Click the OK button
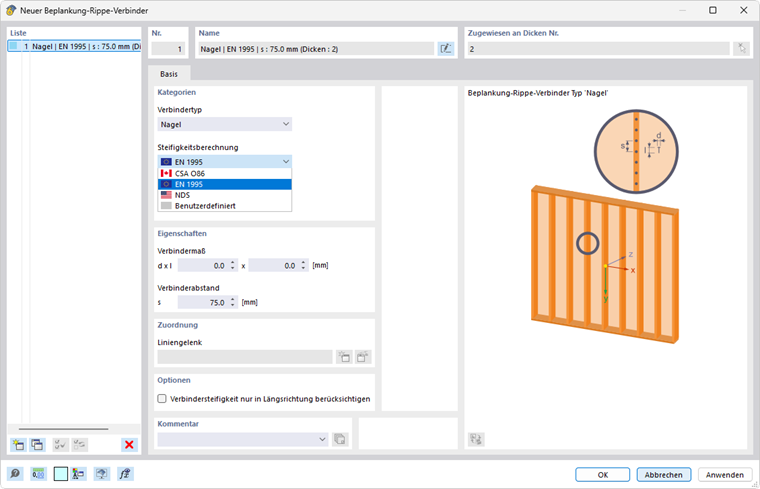 pyautogui.click(x=602, y=474)
